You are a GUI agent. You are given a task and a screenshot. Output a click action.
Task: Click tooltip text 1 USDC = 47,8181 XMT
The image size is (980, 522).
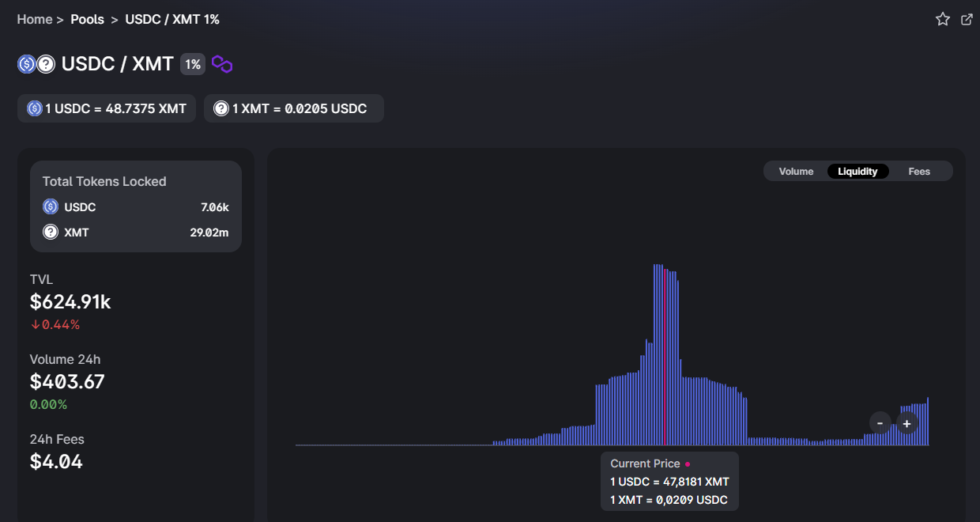669,482
